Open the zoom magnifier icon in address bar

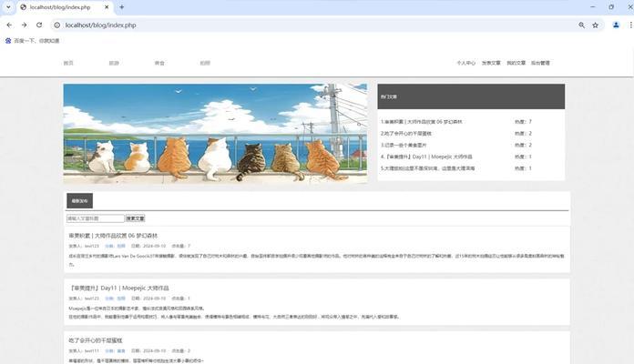581,25
